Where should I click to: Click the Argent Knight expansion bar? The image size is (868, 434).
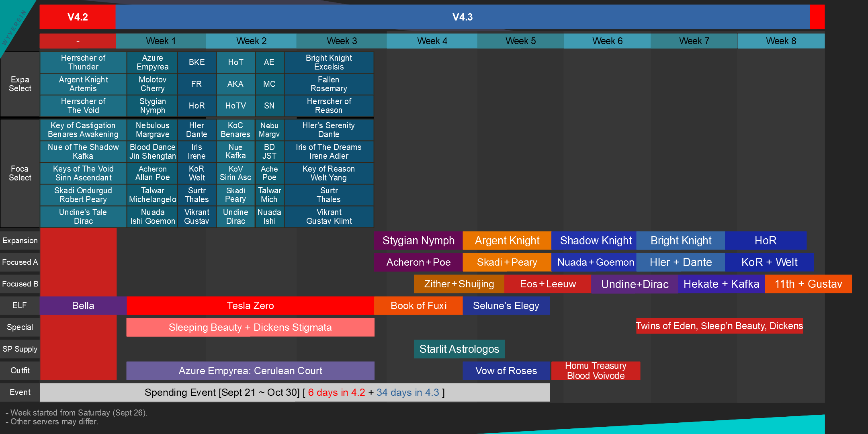[x=507, y=240]
